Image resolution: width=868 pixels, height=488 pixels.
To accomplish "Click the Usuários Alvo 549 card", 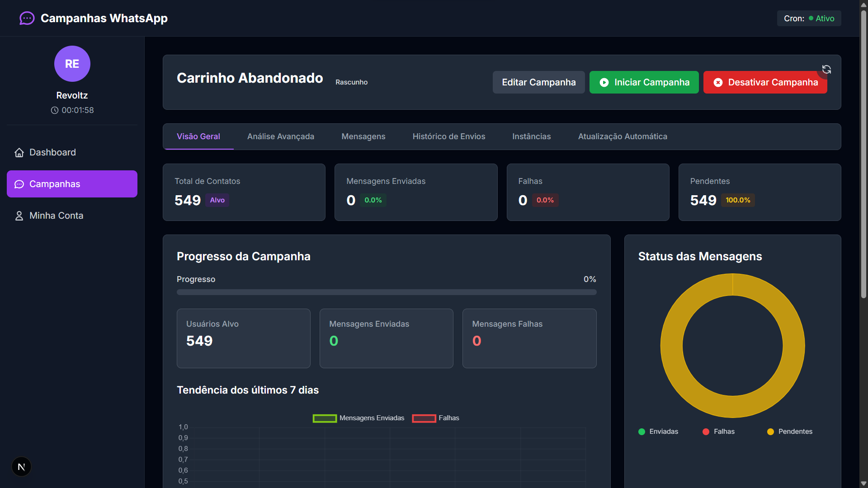I will [x=244, y=338].
